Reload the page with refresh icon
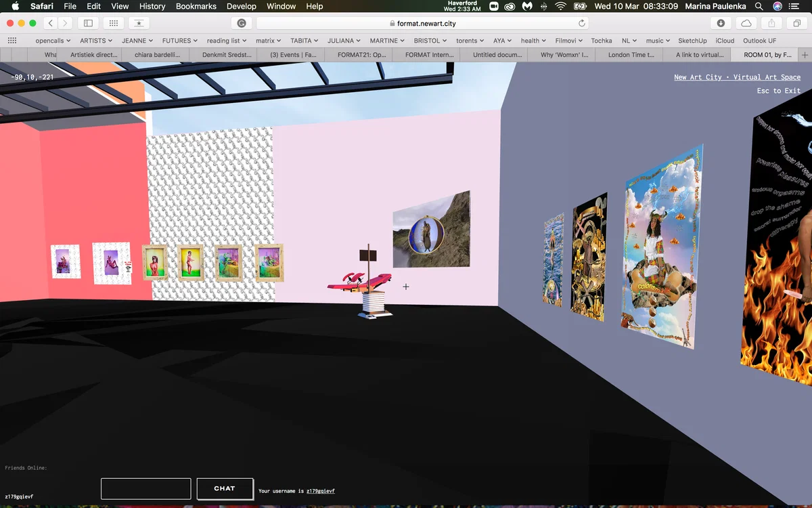The height and width of the screenshot is (508, 812). tap(582, 23)
